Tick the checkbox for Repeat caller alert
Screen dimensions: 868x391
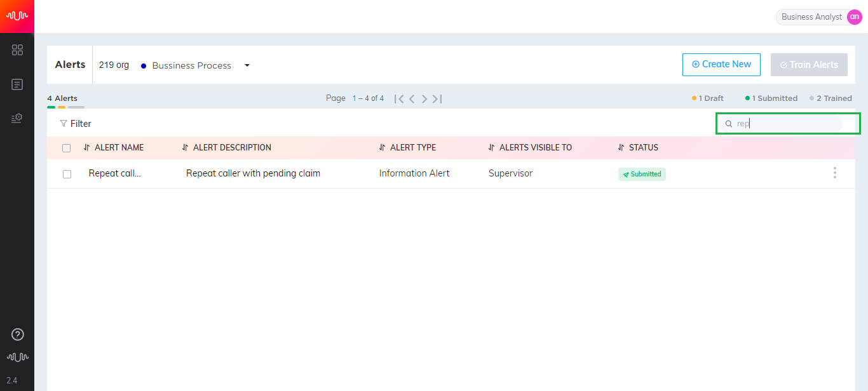click(67, 174)
